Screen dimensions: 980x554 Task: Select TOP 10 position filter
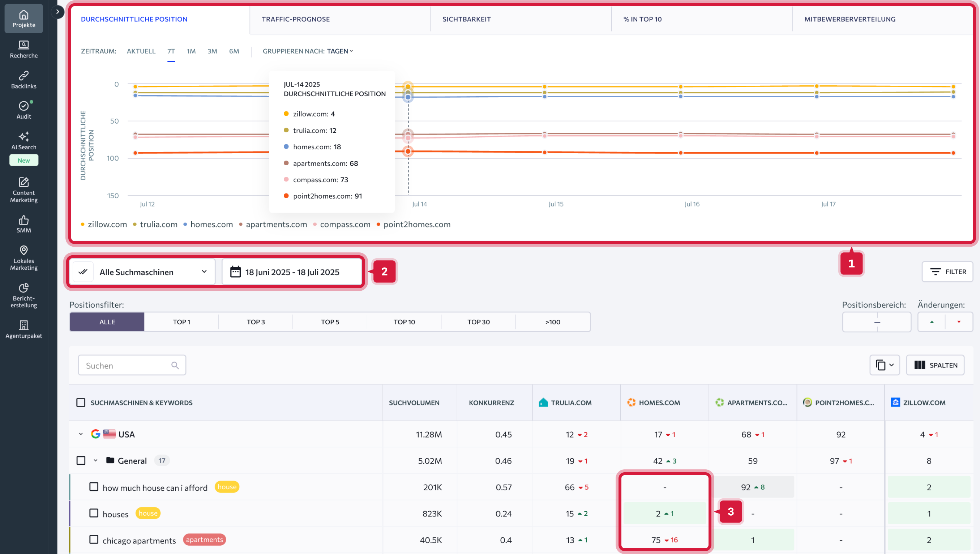(x=404, y=322)
